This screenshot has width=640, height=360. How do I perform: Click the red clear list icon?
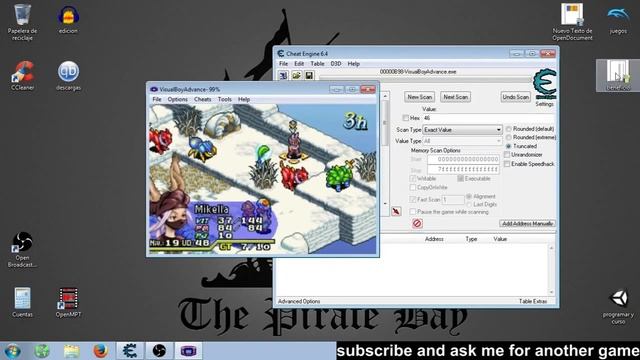pyautogui.click(x=417, y=223)
